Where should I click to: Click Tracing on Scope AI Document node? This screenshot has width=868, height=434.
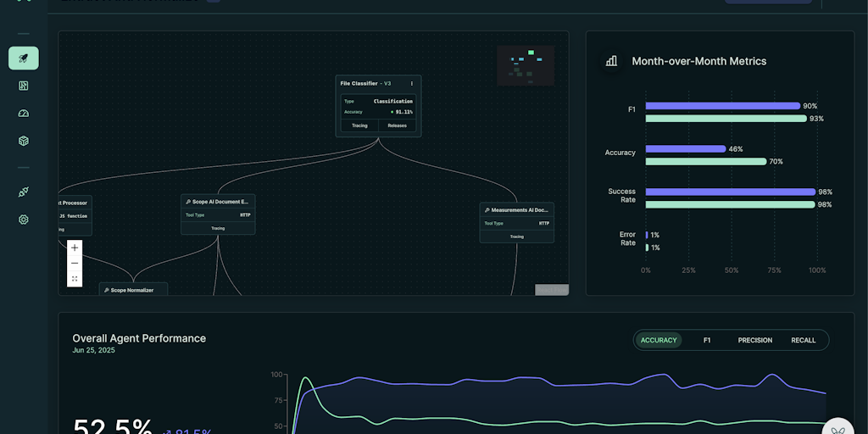point(218,228)
